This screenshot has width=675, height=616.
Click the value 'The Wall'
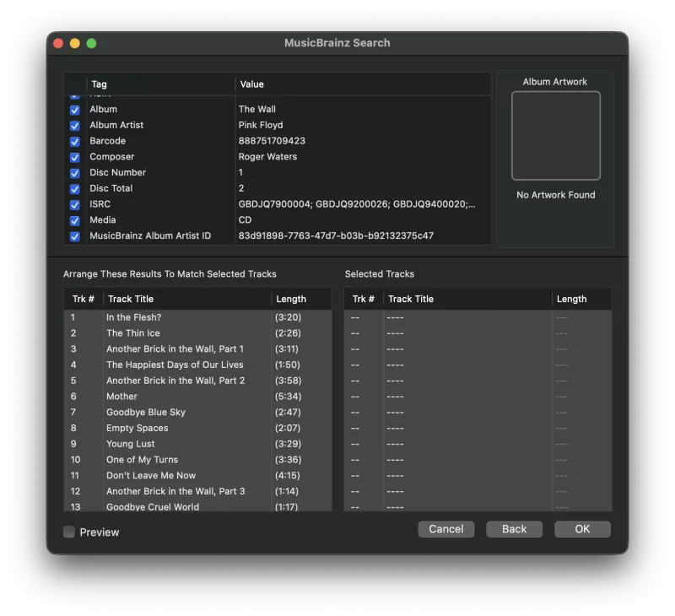pyautogui.click(x=257, y=110)
